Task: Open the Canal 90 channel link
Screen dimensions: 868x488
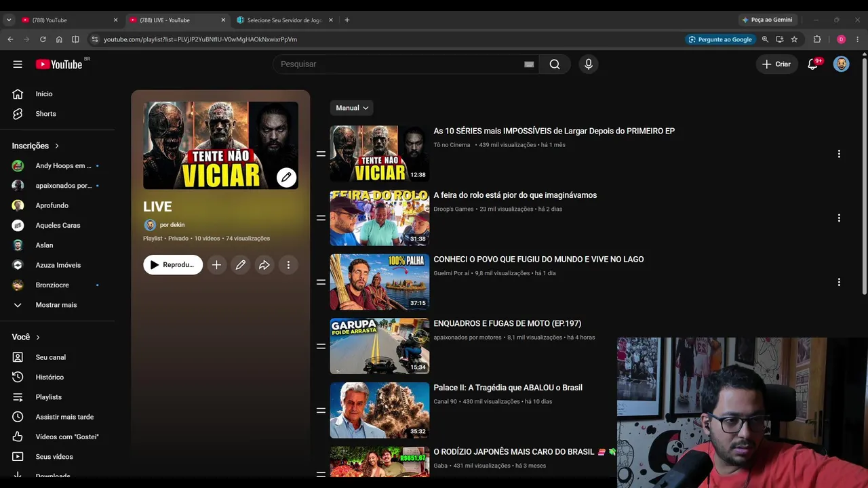Action: tap(446, 402)
